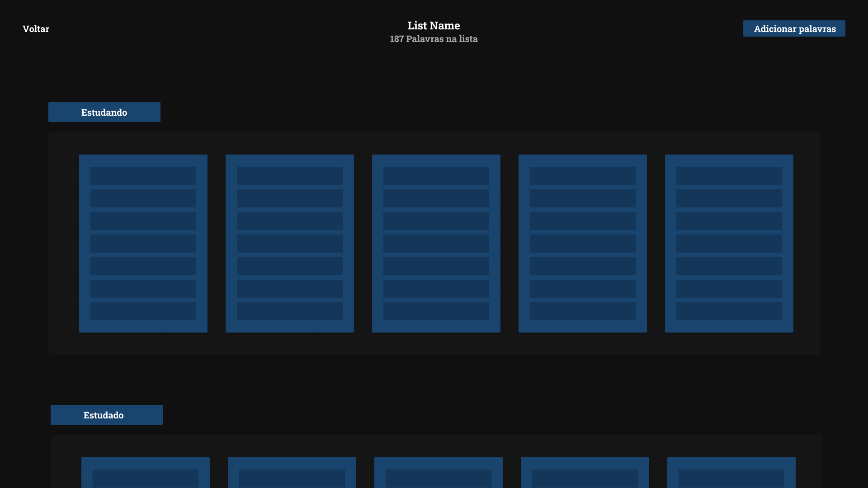This screenshot has width=868, height=488.
Task: Open the rightmost card in Estudando section
Action: point(729,243)
